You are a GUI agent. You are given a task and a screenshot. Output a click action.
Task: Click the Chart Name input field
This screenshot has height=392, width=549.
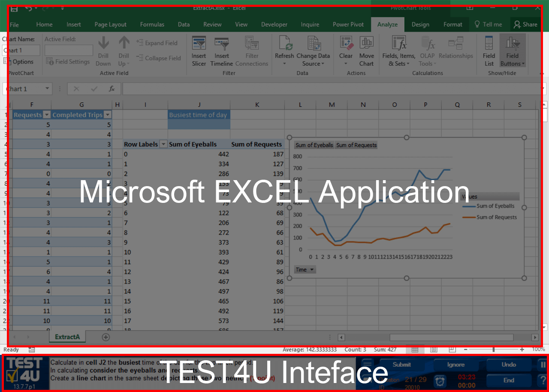point(21,50)
